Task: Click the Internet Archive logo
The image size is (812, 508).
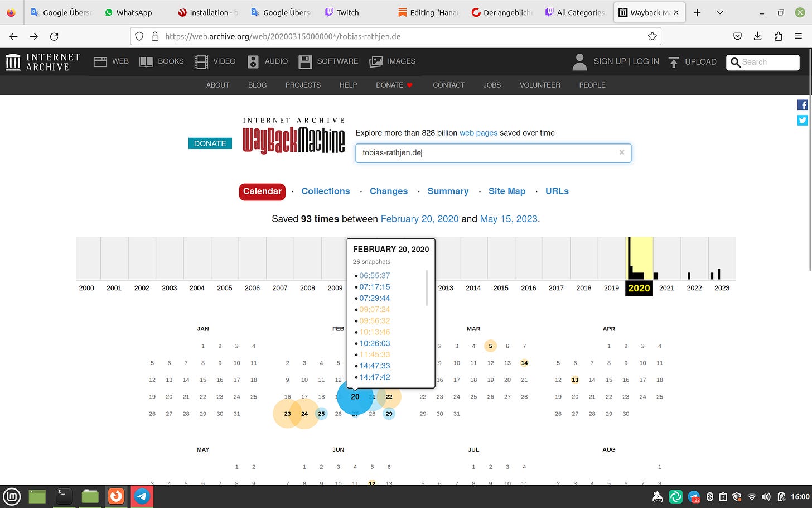Action: tap(43, 62)
